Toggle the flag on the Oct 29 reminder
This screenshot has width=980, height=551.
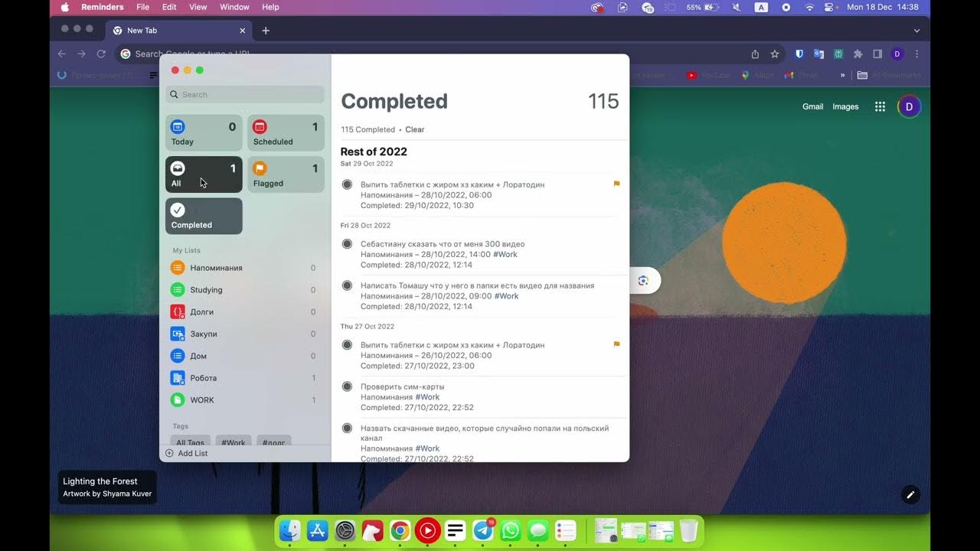pyautogui.click(x=616, y=184)
